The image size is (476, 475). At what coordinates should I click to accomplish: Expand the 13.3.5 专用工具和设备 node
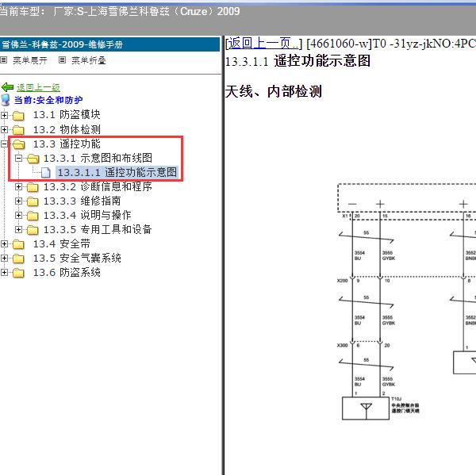[18, 229]
